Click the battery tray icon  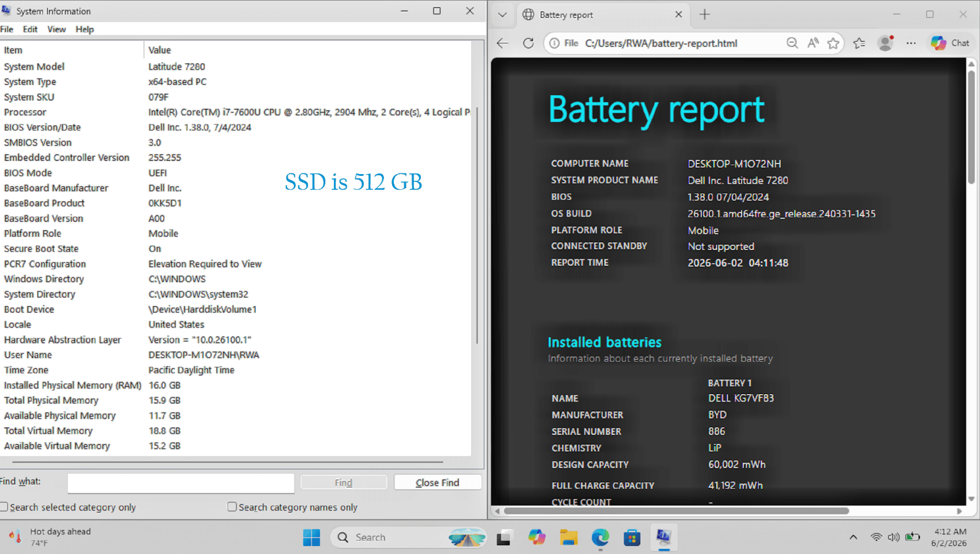pos(913,537)
